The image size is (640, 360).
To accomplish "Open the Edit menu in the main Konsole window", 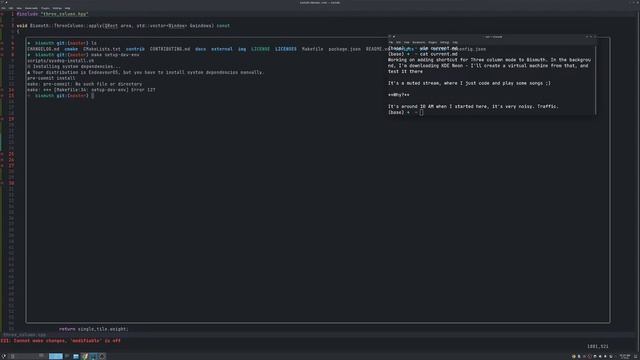I will [11, 8].
